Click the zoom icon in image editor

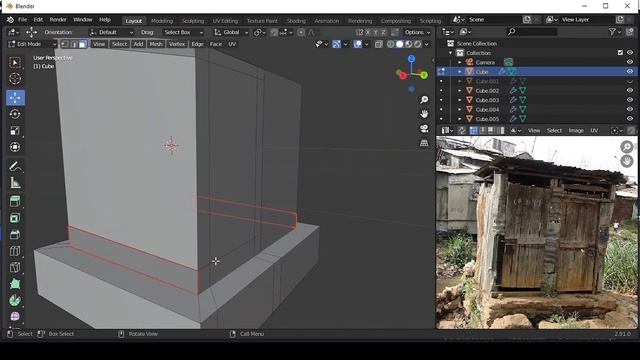pyautogui.click(x=627, y=147)
